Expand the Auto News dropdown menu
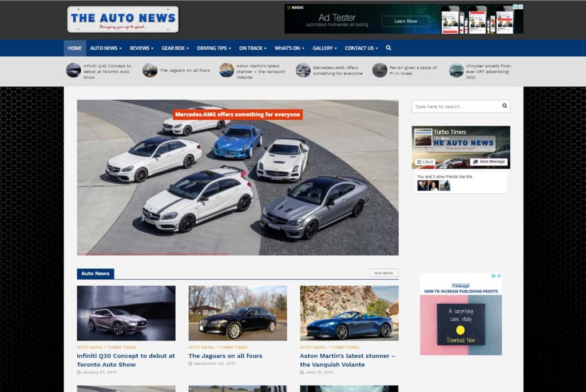The image size is (586, 392). pos(106,48)
